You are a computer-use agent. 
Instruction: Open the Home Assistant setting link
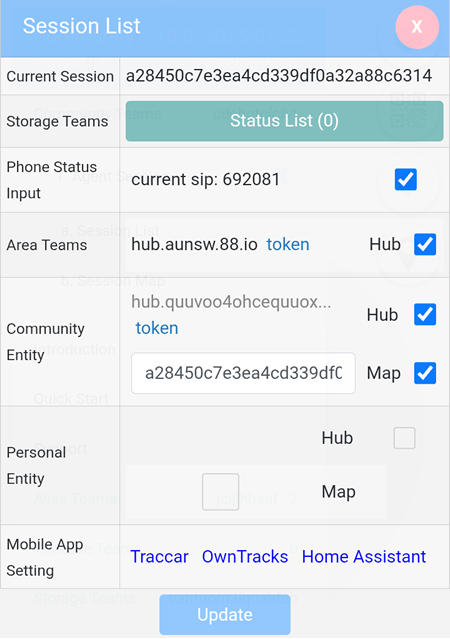[364, 557]
